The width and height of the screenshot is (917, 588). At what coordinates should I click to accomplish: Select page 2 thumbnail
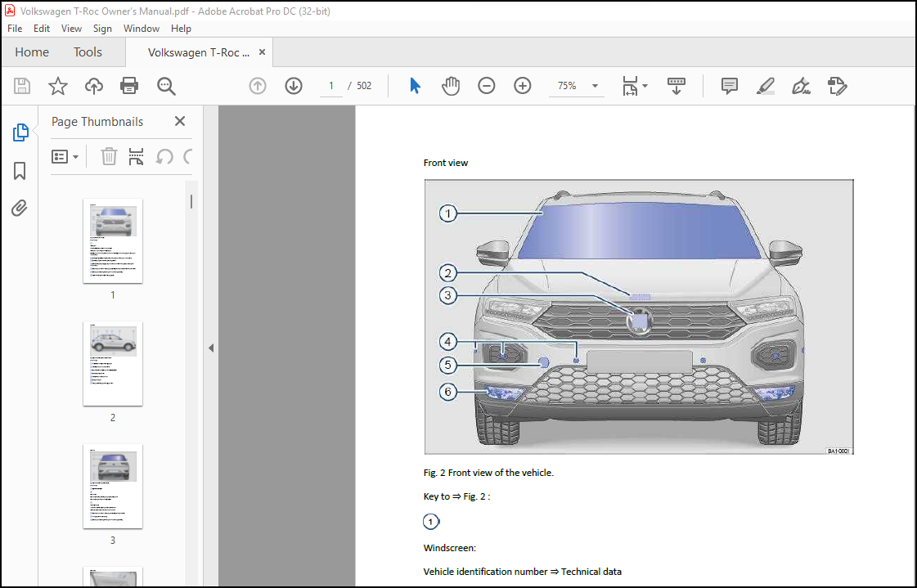113,364
